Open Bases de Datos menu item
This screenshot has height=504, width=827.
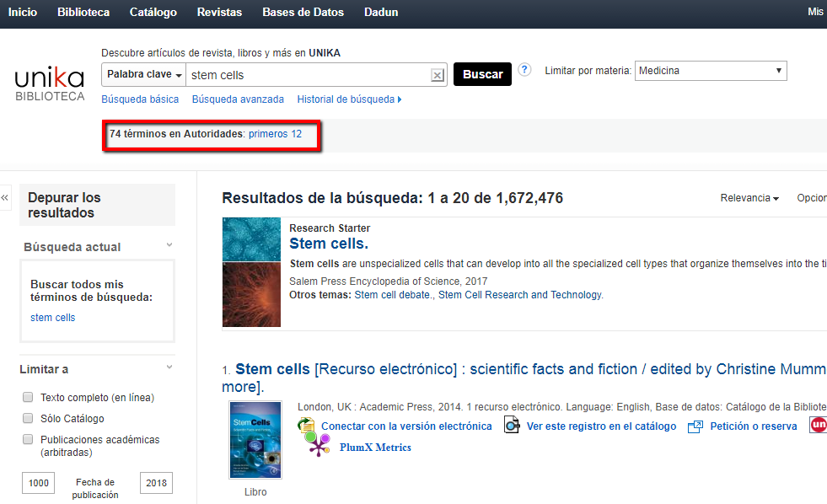coord(303,13)
